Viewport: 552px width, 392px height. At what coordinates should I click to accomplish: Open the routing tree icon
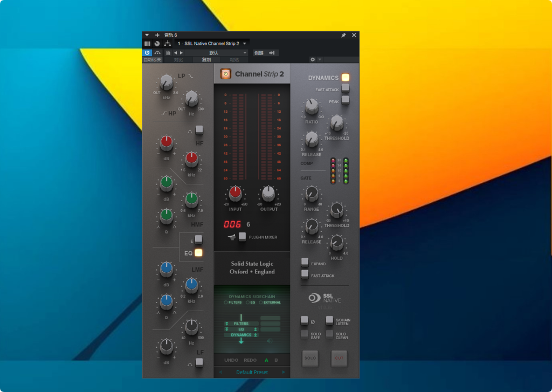(x=167, y=44)
